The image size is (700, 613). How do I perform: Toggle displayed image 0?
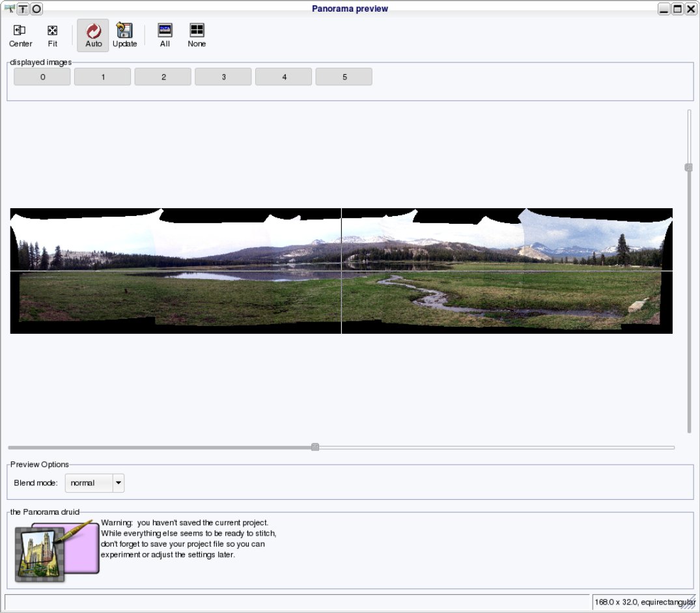tap(42, 77)
